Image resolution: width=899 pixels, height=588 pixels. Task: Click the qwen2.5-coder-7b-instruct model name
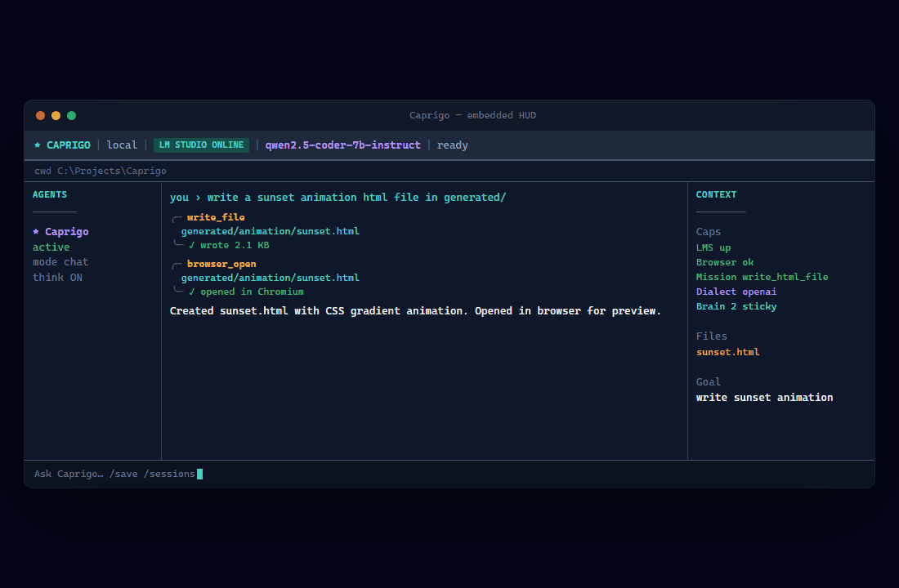(x=343, y=145)
